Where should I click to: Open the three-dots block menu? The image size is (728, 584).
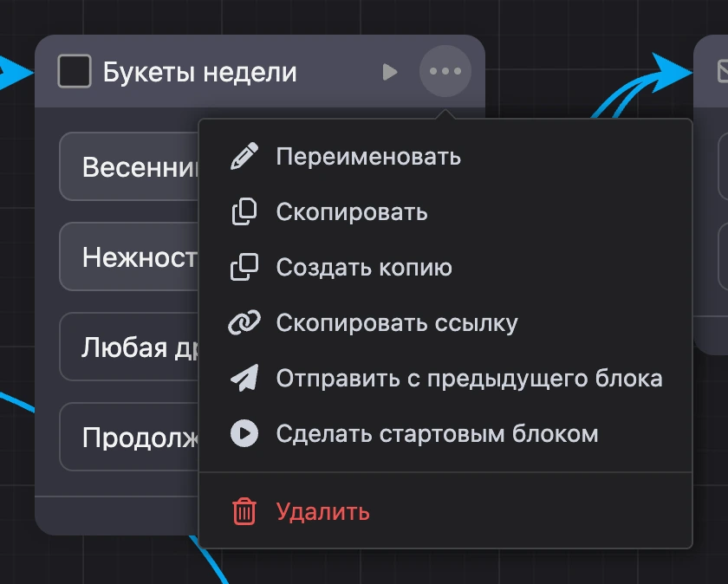point(445,71)
